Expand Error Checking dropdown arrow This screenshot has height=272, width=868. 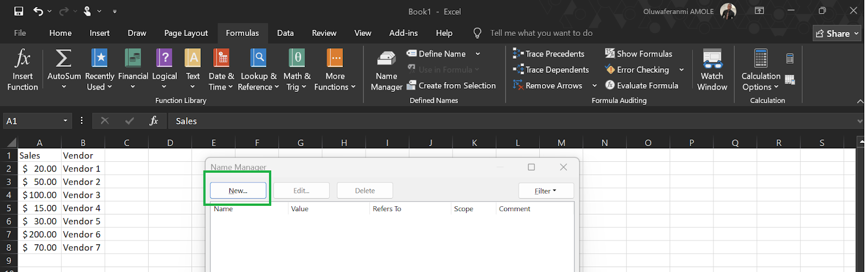(x=681, y=69)
